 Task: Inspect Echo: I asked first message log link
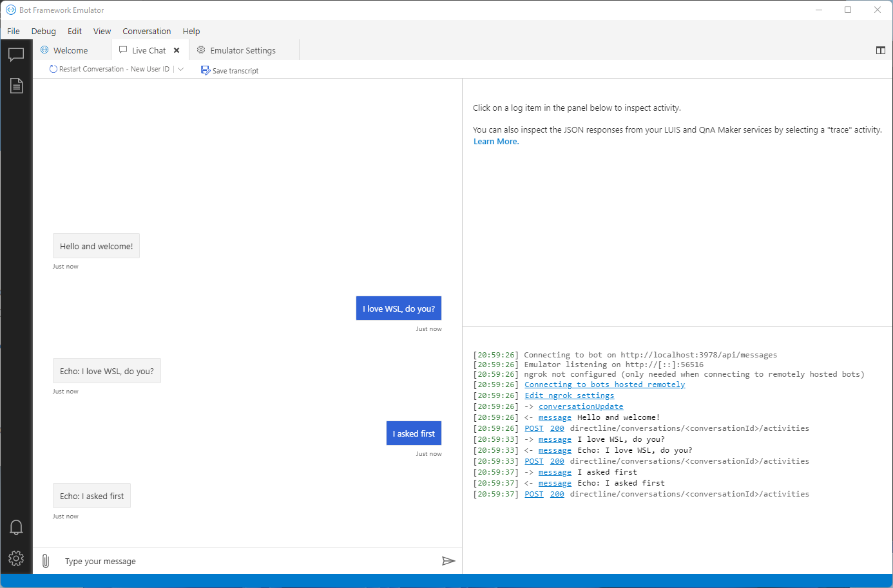pyautogui.click(x=555, y=483)
